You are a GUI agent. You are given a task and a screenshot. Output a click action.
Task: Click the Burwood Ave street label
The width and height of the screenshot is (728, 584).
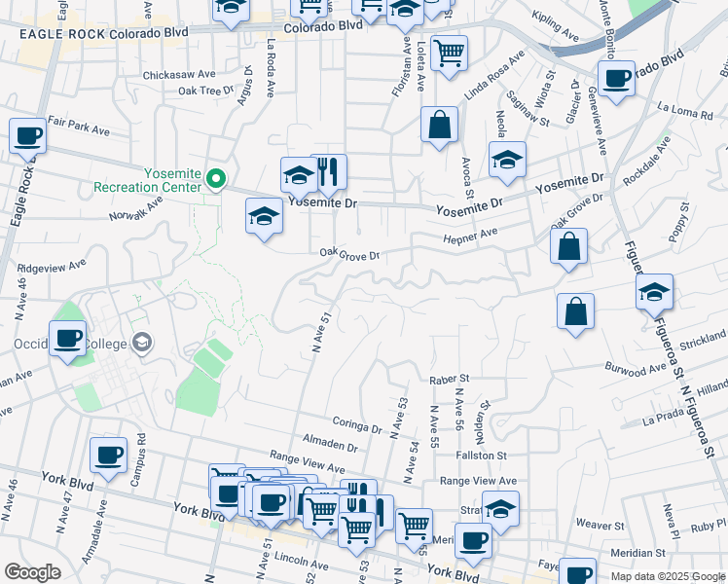click(x=636, y=370)
